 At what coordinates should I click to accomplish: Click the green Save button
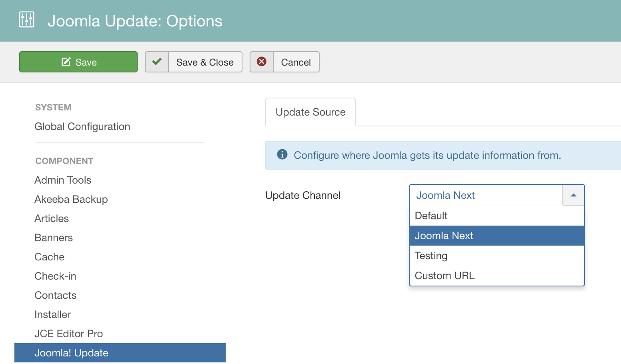78,62
